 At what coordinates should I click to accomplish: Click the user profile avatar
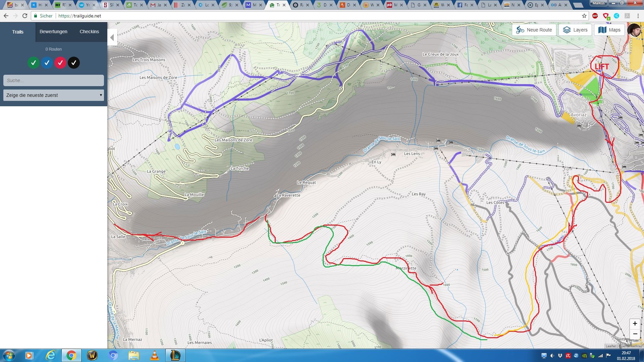634,31
